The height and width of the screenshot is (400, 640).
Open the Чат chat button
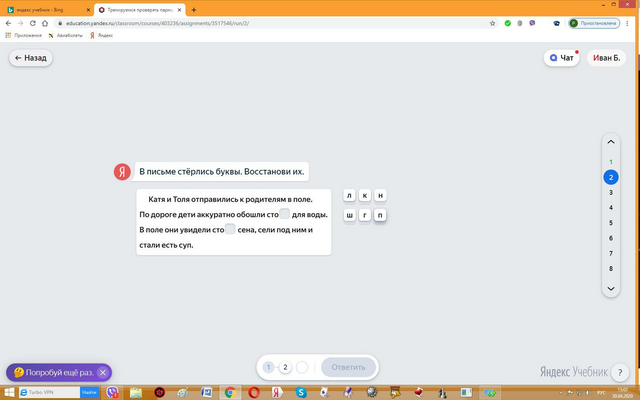tap(561, 58)
